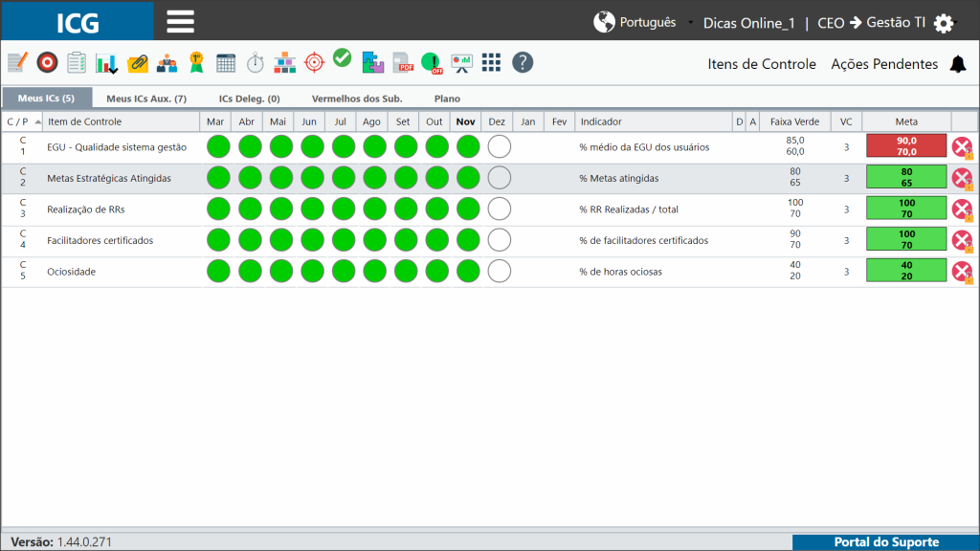The height and width of the screenshot is (551, 980).
Task: Open the clipboard checklist icon
Action: (x=77, y=62)
